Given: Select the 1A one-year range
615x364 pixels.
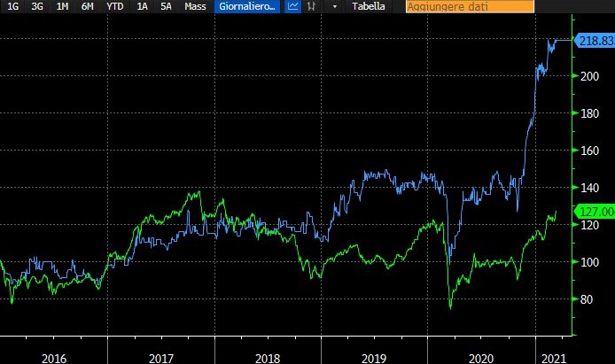Looking at the screenshot, I should pos(142,6).
